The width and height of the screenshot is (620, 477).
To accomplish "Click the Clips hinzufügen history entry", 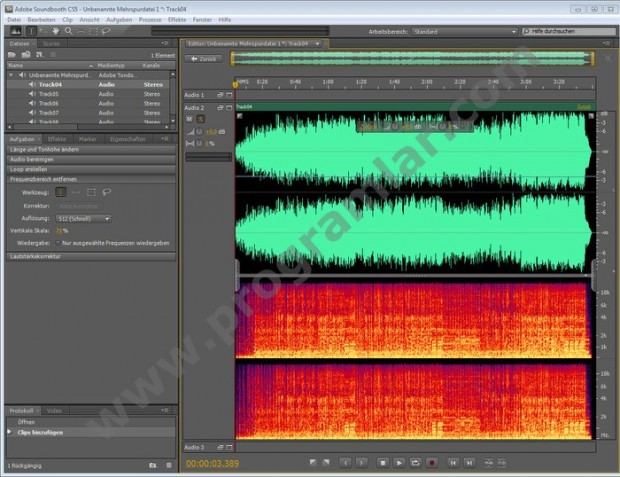I will [x=91, y=432].
